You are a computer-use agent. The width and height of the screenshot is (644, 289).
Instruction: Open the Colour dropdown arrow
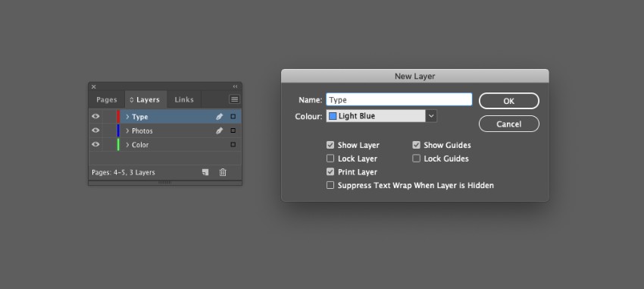coord(431,116)
